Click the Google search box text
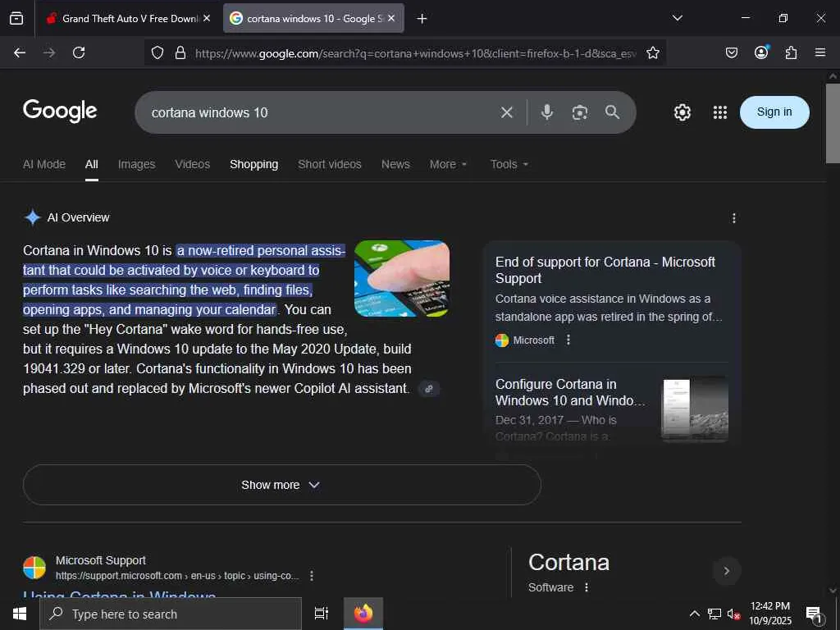This screenshot has width=840, height=630. coord(209,112)
